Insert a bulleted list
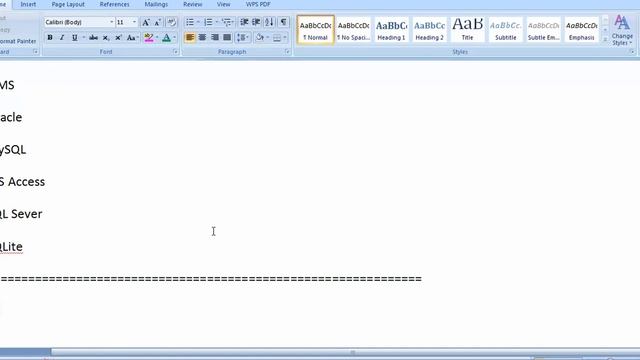 (190, 22)
